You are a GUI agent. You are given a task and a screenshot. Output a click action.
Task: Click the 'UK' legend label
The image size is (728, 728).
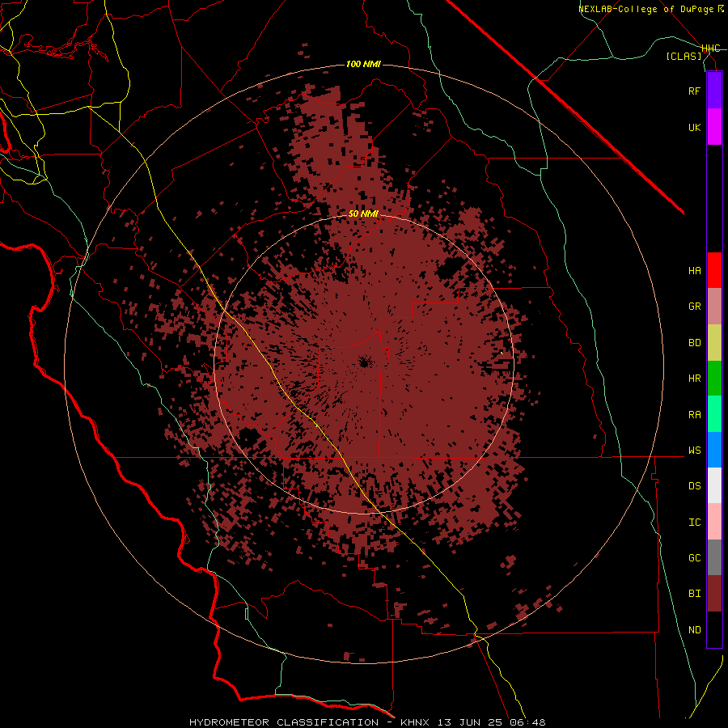(x=695, y=127)
